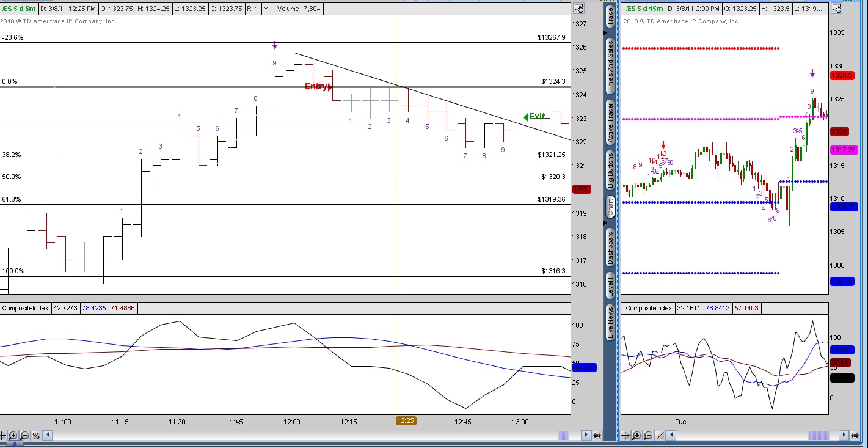Select the Chart sidebar tab

(x=610, y=207)
